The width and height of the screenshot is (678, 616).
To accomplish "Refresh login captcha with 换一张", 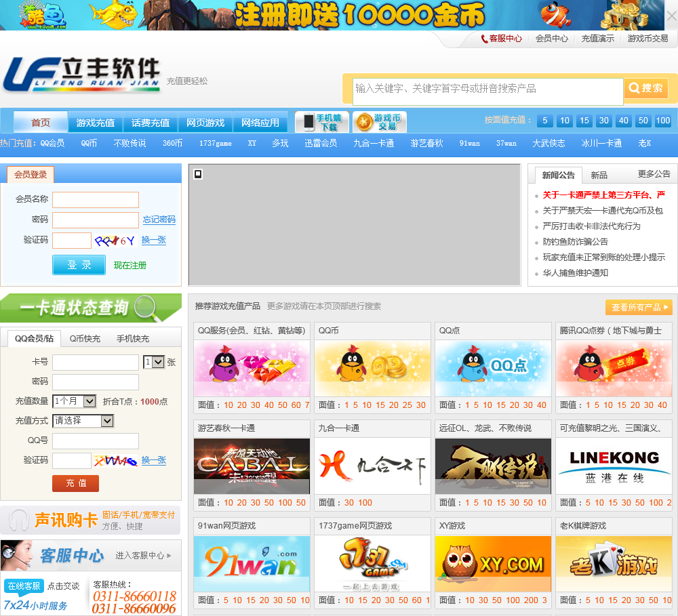I will [154, 240].
